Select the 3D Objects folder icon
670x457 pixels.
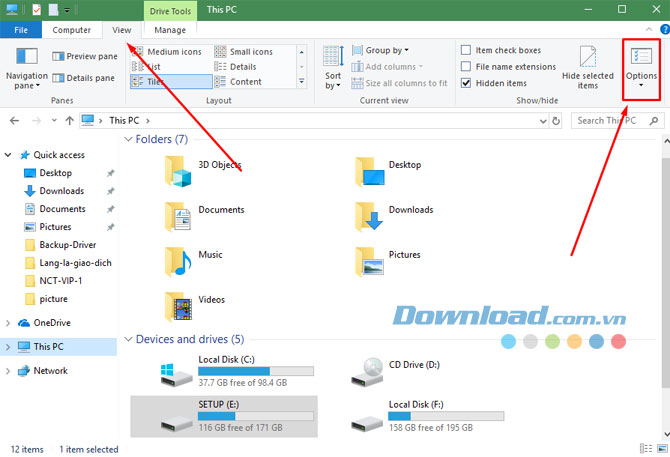pos(178,172)
